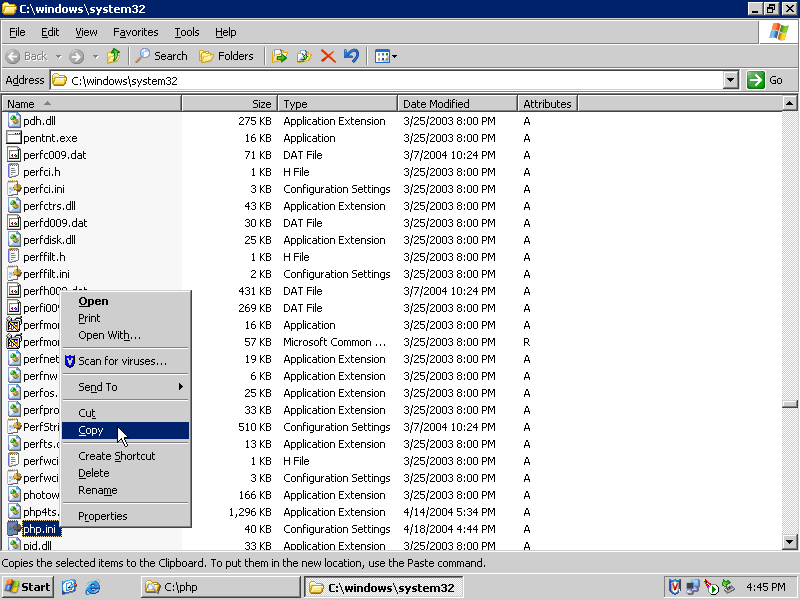This screenshot has width=800, height=600.
Task: Switch to the C:\php taskbar window
Action: [220, 587]
